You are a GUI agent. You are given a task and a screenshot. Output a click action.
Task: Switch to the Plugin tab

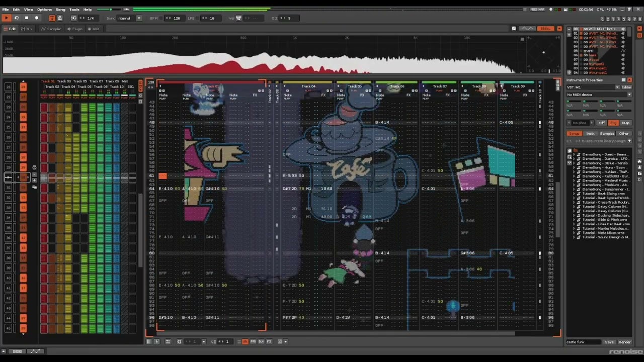[x=75, y=29]
